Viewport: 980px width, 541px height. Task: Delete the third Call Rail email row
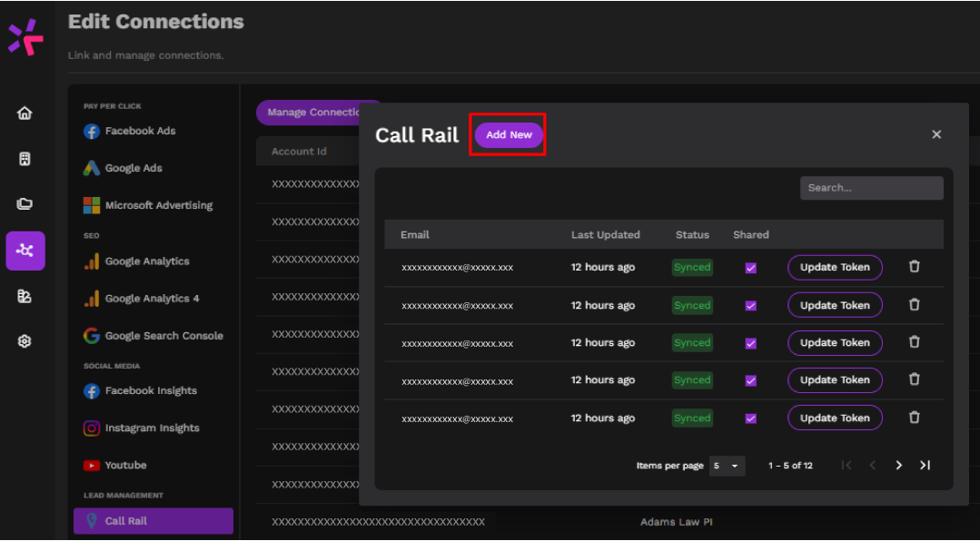[x=914, y=342]
